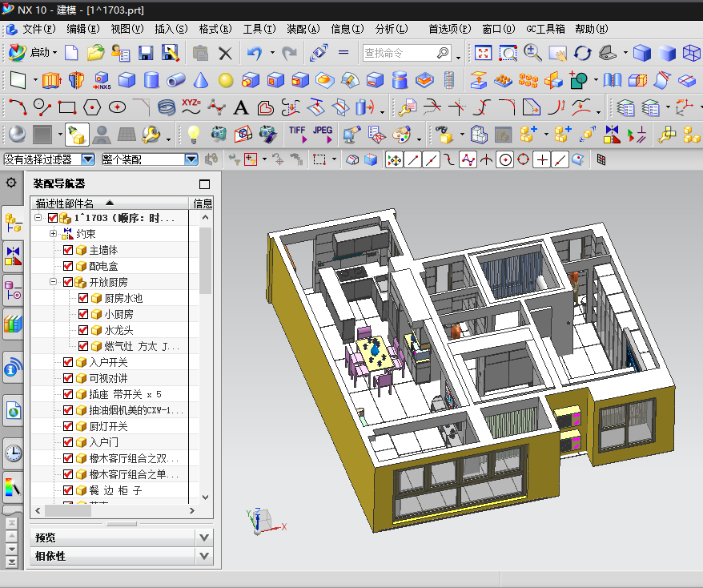Viewport: 703px width, 588px height.
Task: Click the Undo arrow icon
Action: click(x=255, y=54)
